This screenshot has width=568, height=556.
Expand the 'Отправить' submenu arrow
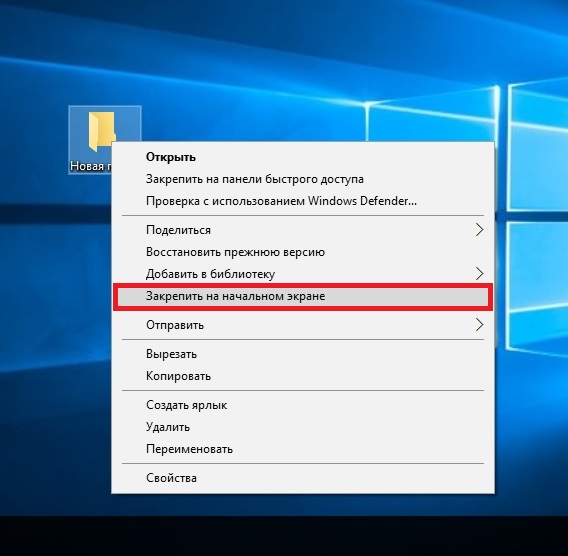479,325
